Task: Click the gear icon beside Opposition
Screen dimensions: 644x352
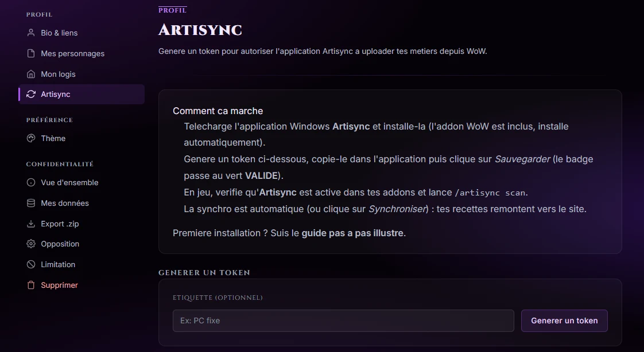Action: pyautogui.click(x=31, y=244)
